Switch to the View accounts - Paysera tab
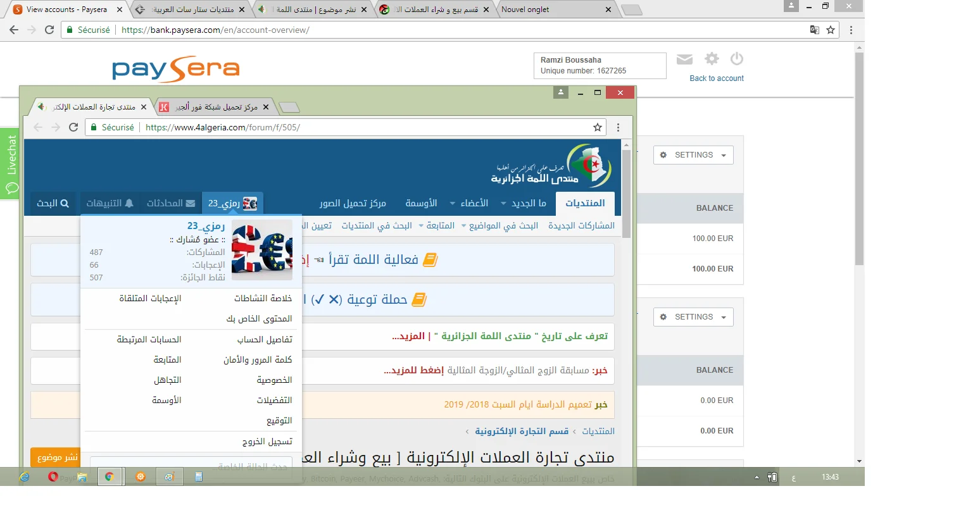This screenshot has height=529, width=980. (66, 9)
